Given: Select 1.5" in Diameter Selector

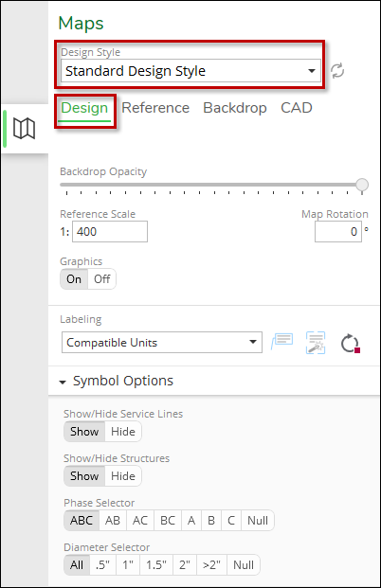Looking at the screenshot, I should click(x=156, y=565).
